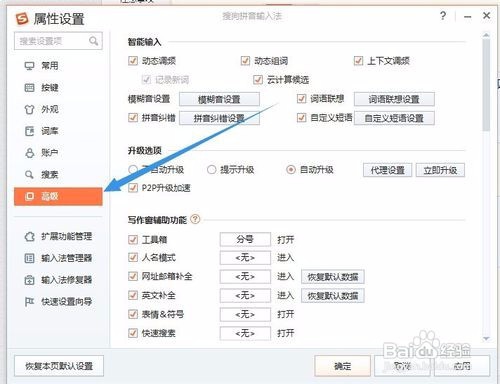
Task: Click the <无> hotkey field for 英文补全
Action: (x=245, y=295)
